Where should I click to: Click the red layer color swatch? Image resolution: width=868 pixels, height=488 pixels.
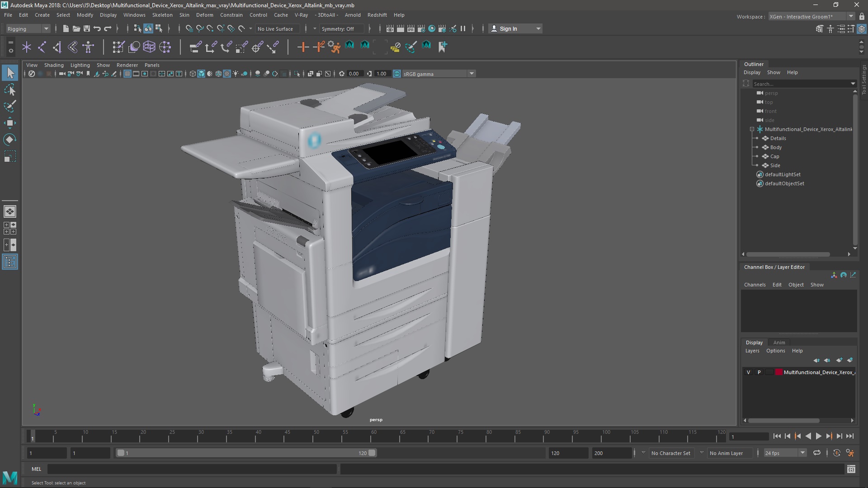[x=779, y=372]
